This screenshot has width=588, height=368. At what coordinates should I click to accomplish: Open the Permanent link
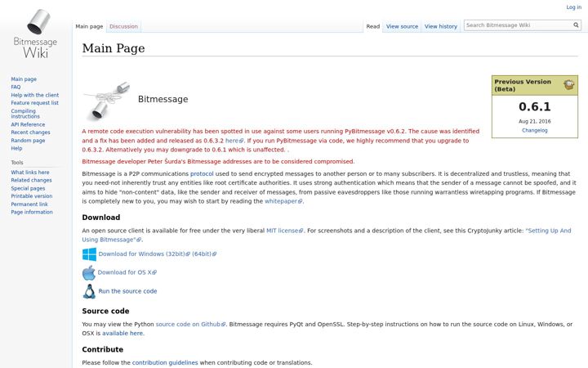[29, 204]
